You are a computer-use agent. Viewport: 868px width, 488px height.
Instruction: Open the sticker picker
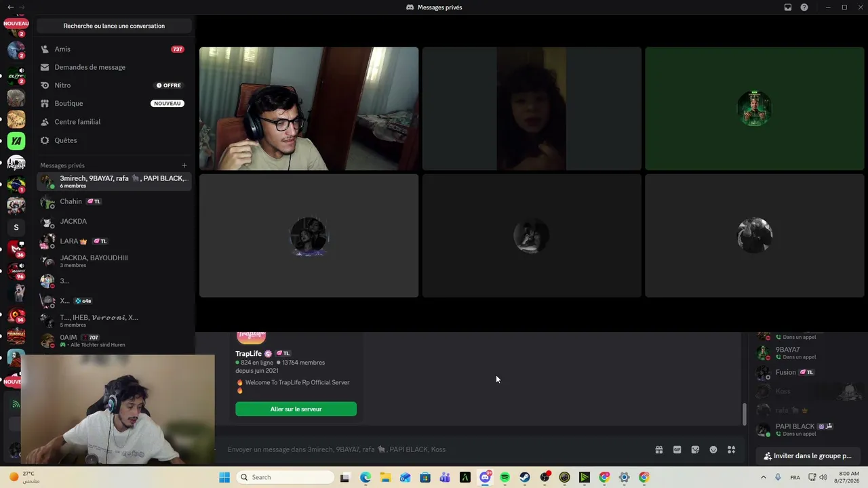(x=695, y=449)
